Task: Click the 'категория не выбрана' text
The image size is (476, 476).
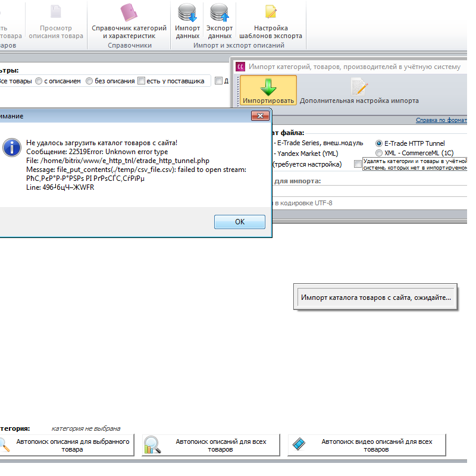Action: click(x=86, y=428)
